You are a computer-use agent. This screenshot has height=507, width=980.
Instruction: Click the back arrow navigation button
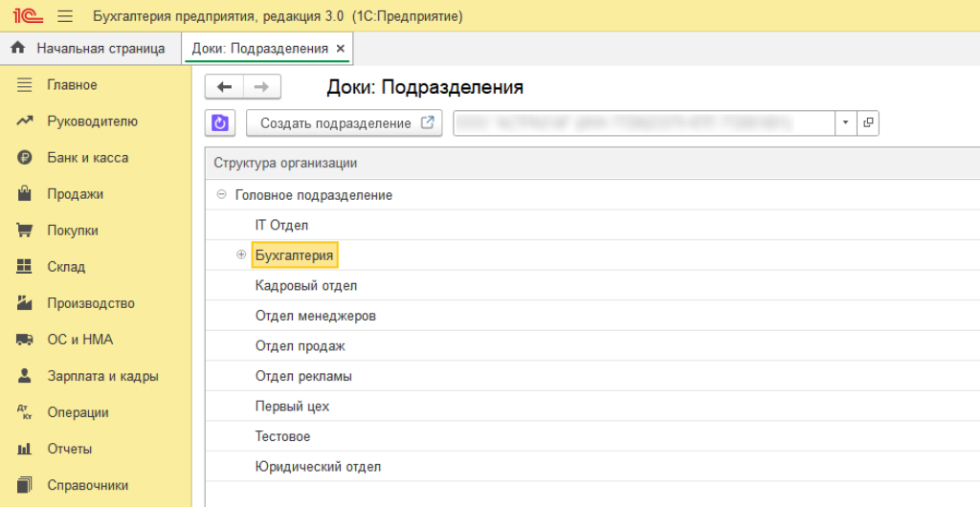225,87
